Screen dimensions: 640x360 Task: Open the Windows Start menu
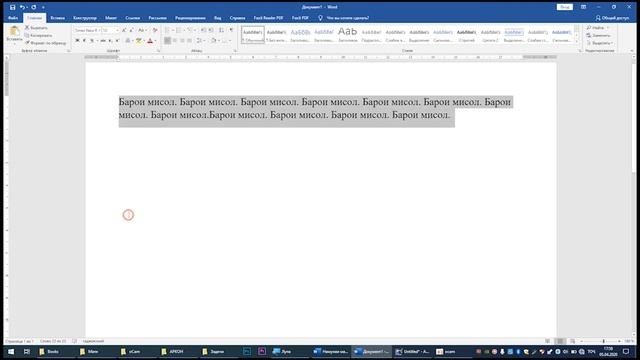click(11, 351)
